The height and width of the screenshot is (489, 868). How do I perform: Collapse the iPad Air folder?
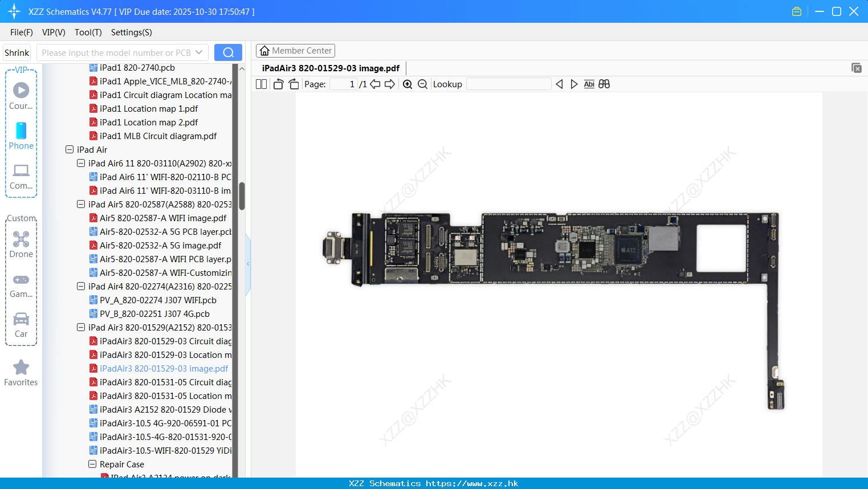(70, 150)
